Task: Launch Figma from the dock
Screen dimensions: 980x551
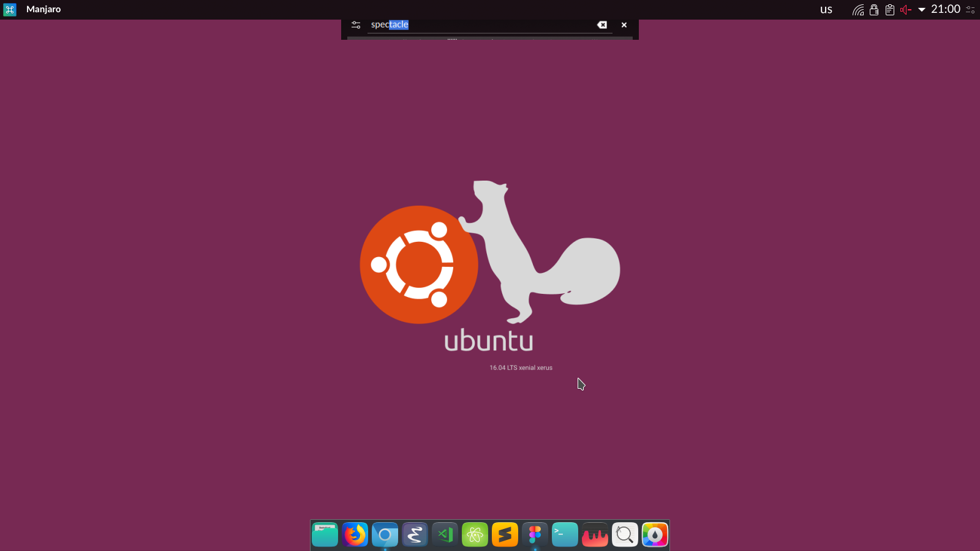Action: (x=535, y=535)
